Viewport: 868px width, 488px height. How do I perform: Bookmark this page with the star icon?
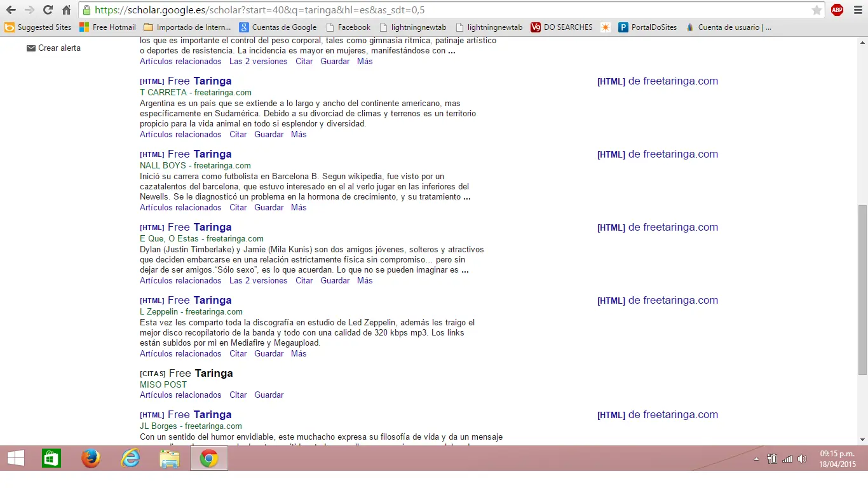coord(817,10)
